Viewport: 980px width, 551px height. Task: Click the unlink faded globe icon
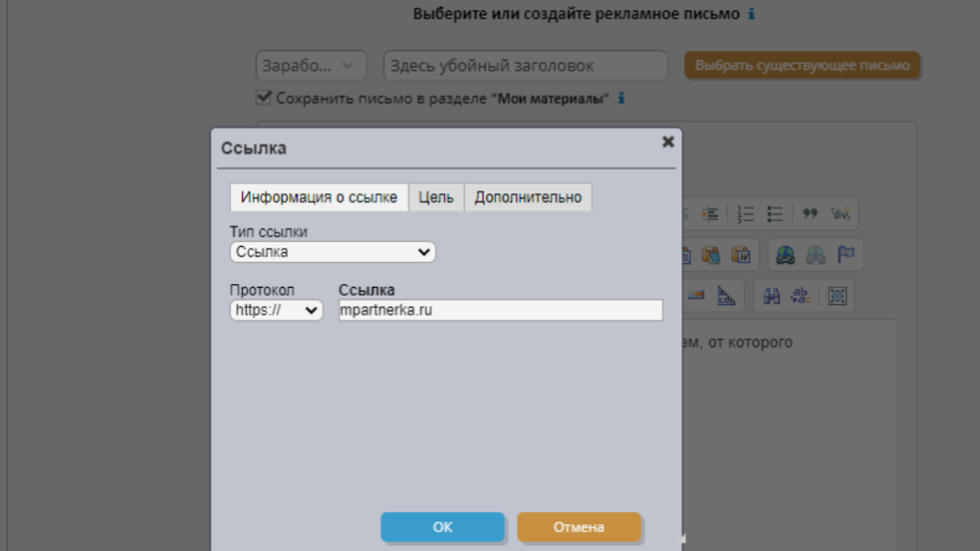(815, 254)
